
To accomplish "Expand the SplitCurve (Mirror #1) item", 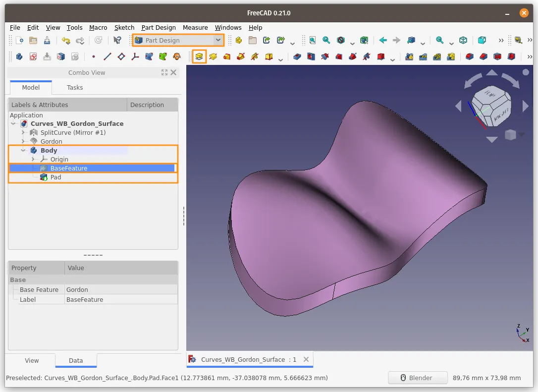I will [x=23, y=132].
